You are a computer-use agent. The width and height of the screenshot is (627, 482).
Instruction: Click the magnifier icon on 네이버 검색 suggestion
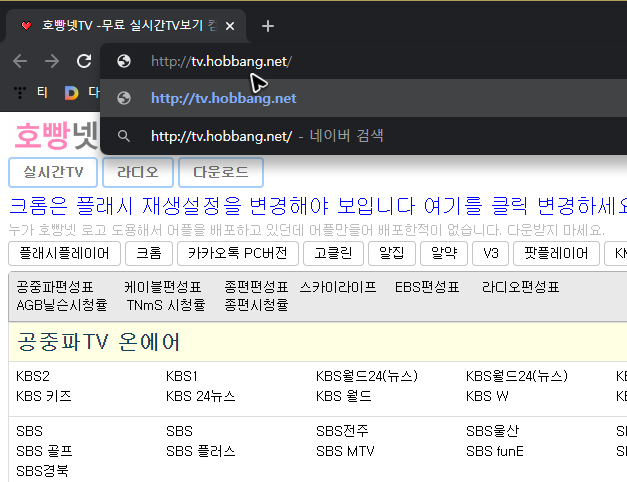click(124, 136)
